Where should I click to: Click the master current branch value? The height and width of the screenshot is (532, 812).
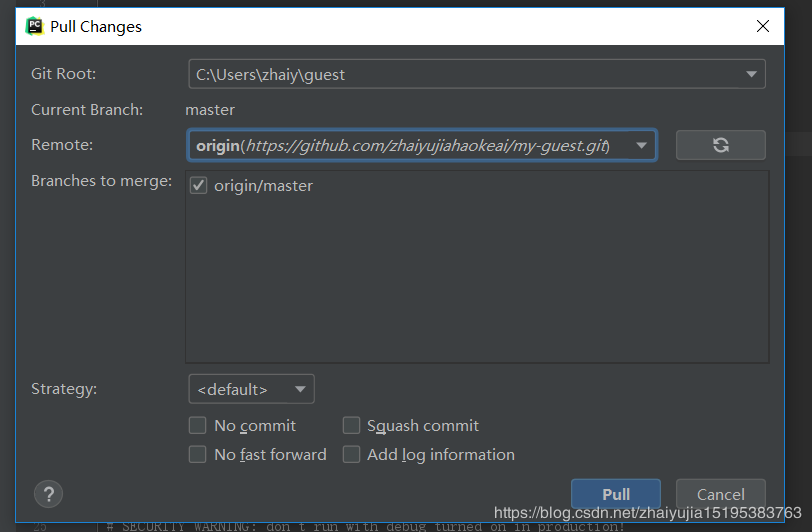coord(210,110)
